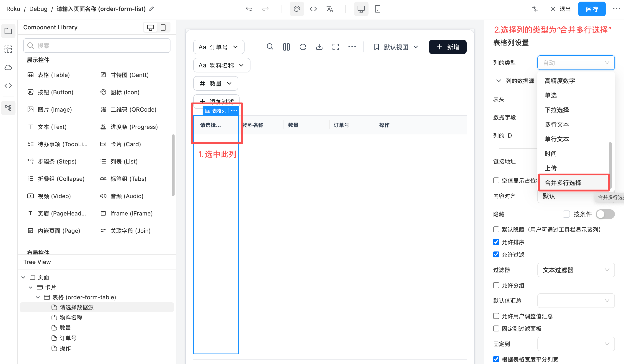Image resolution: width=624 pixels, height=364 pixels.
Task: Click the download icon in table toolbar
Action: coord(320,47)
